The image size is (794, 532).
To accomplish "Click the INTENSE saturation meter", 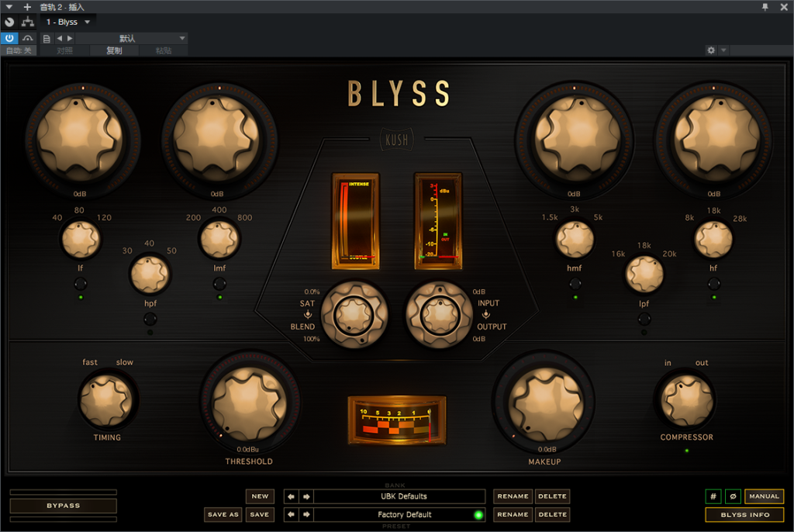I will pos(355,221).
